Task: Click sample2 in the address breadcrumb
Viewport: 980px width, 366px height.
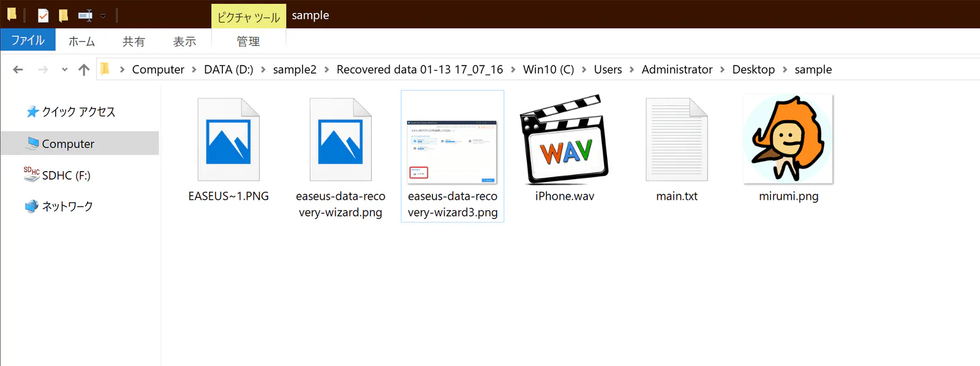Action: 295,69
